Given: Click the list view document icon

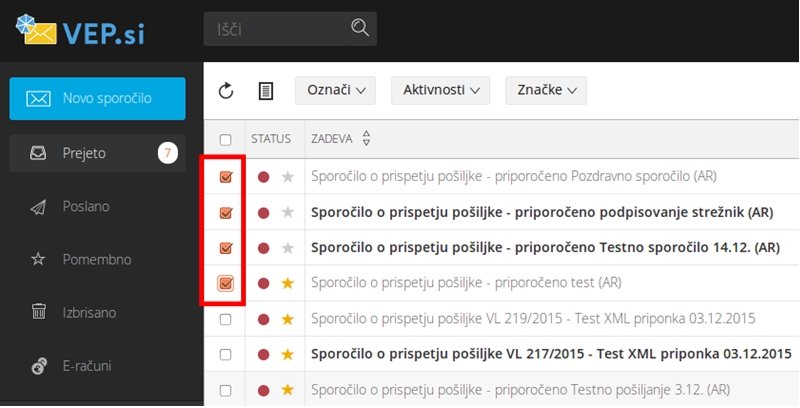Looking at the screenshot, I should [x=266, y=91].
